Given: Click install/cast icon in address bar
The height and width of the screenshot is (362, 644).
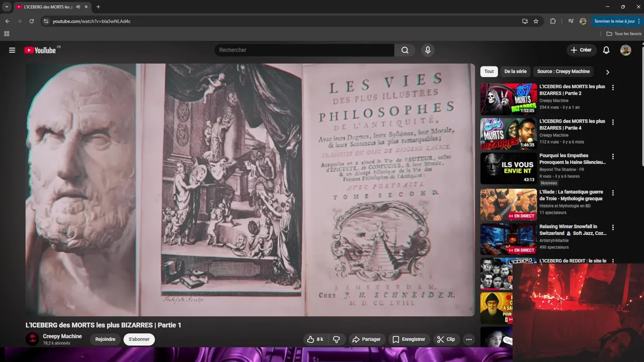Looking at the screenshot, I should point(525,21).
